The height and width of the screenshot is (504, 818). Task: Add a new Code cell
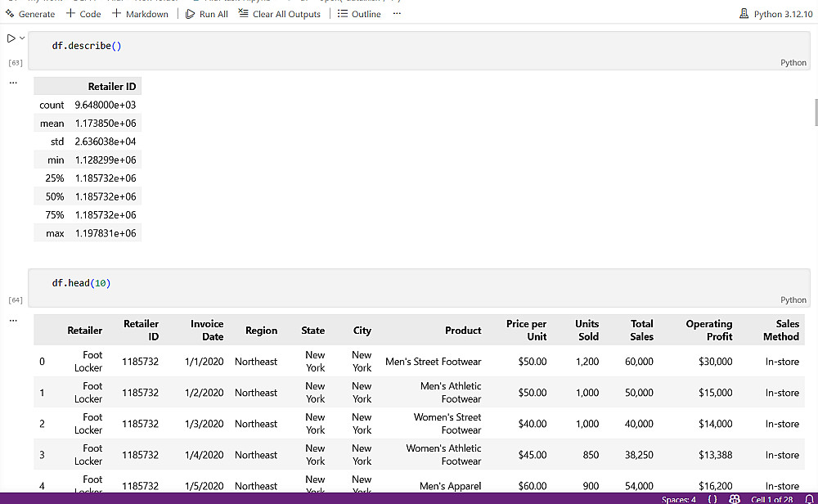(x=83, y=14)
